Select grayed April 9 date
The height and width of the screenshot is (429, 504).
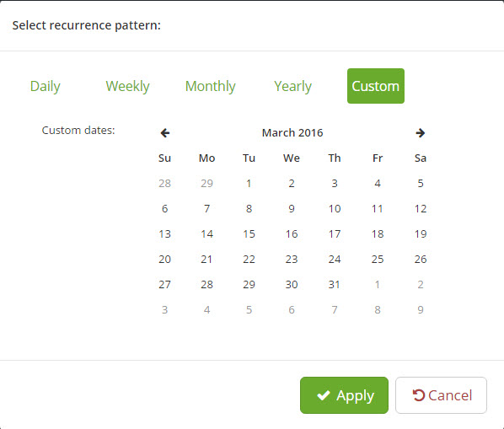[421, 310]
